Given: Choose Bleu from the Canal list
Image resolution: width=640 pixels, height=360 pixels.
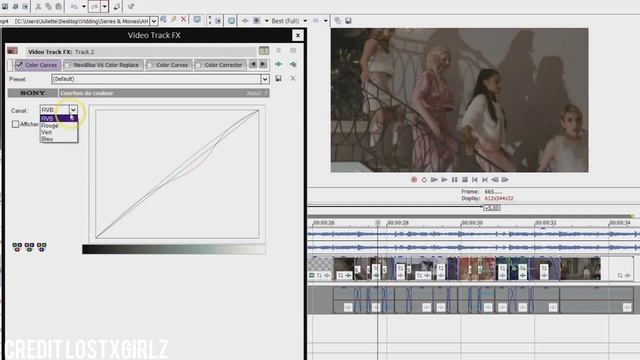Looking at the screenshot, I should 59,139.
